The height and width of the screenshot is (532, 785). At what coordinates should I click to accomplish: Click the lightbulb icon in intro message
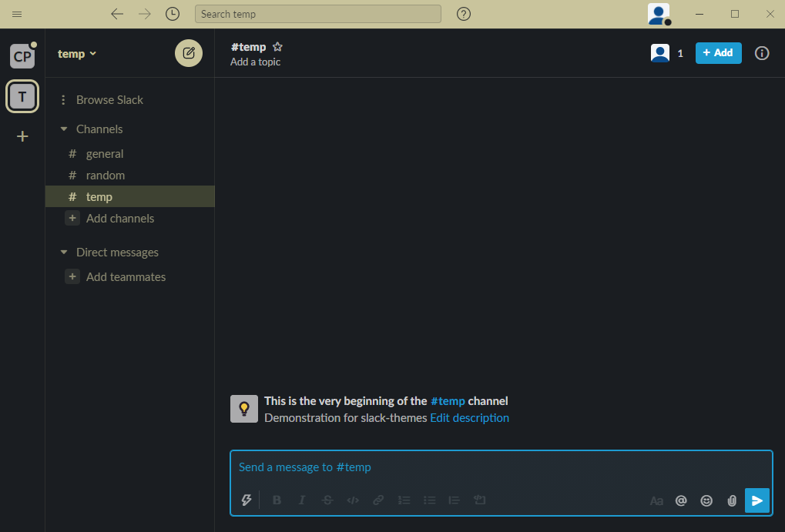pyautogui.click(x=243, y=409)
